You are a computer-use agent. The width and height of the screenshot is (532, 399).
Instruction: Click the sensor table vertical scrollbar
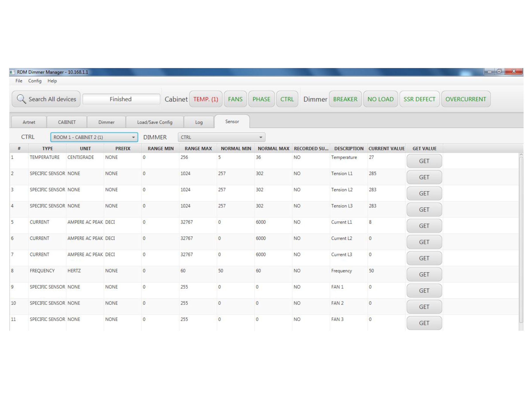pyautogui.click(x=521, y=240)
